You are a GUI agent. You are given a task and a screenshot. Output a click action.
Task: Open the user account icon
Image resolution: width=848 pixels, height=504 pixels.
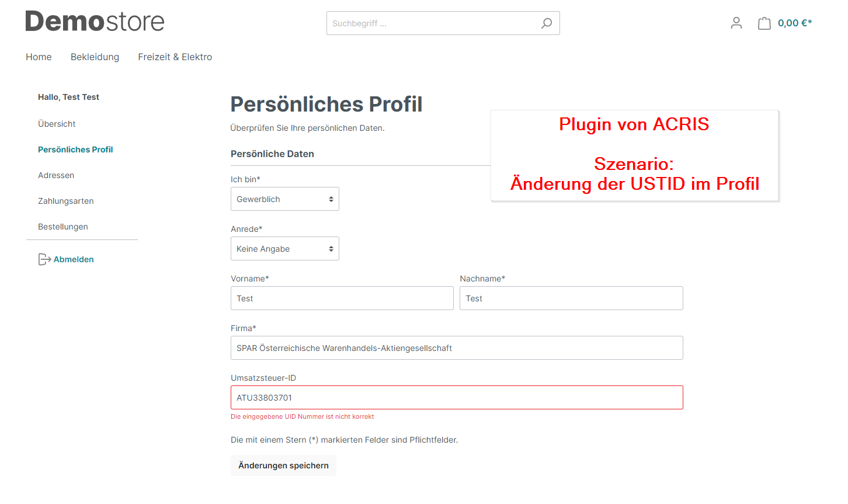pyautogui.click(x=736, y=23)
